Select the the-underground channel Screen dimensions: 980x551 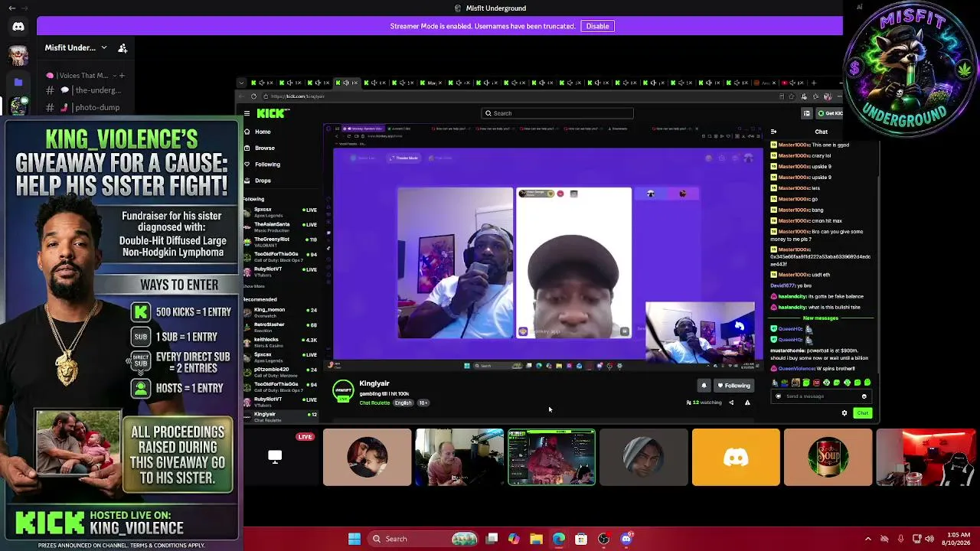90,90
